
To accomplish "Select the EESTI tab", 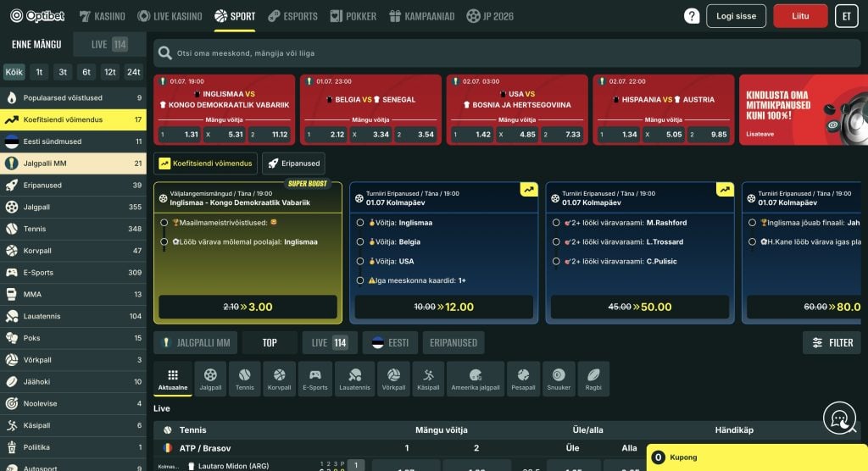I will (390, 342).
